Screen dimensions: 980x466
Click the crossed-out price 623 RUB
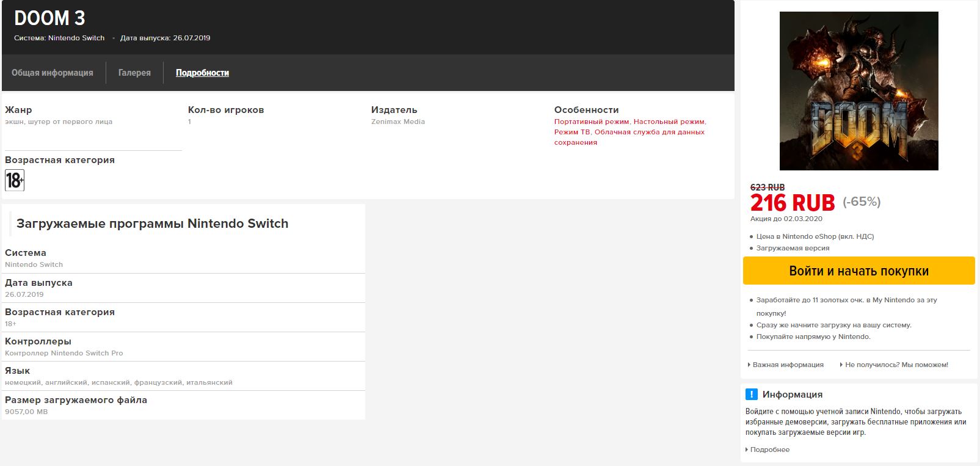(x=768, y=187)
